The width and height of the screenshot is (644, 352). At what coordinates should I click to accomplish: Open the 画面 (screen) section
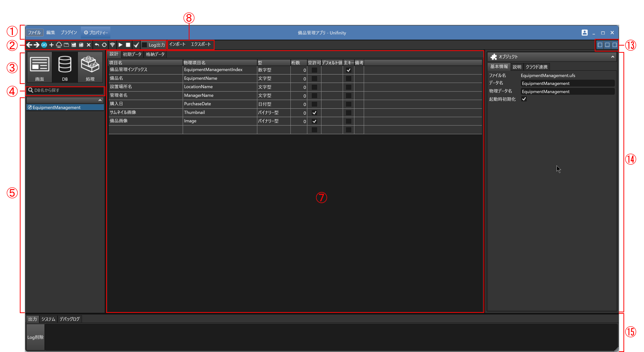click(x=39, y=67)
